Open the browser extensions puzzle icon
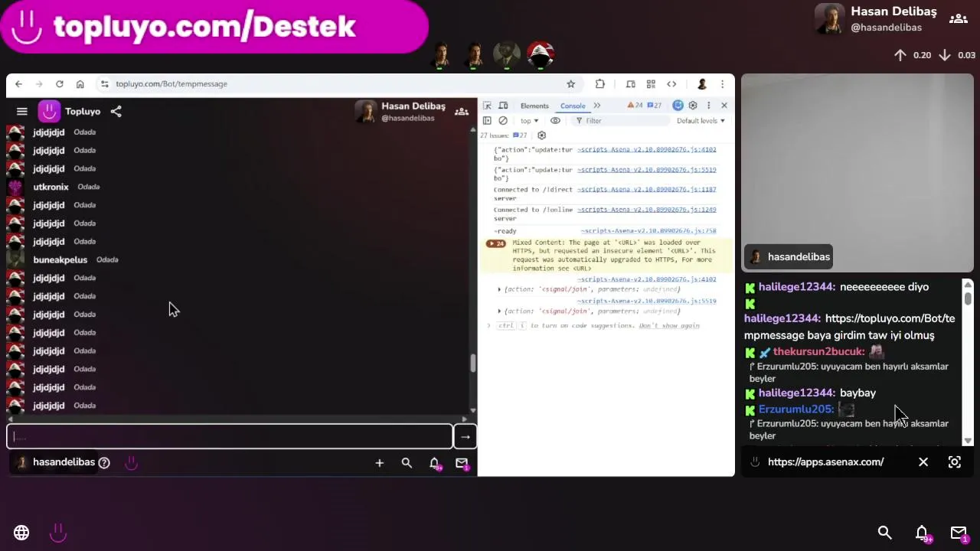 click(x=600, y=84)
